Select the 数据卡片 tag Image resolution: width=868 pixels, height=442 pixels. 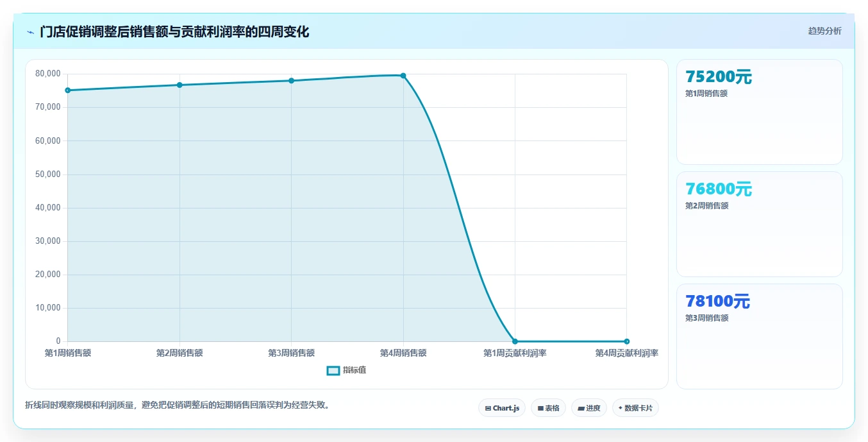coord(635,408)
